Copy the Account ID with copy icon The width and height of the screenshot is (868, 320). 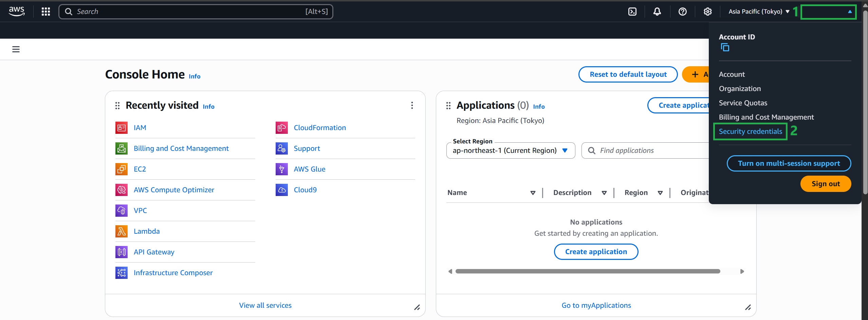click(x=725, y=48)
